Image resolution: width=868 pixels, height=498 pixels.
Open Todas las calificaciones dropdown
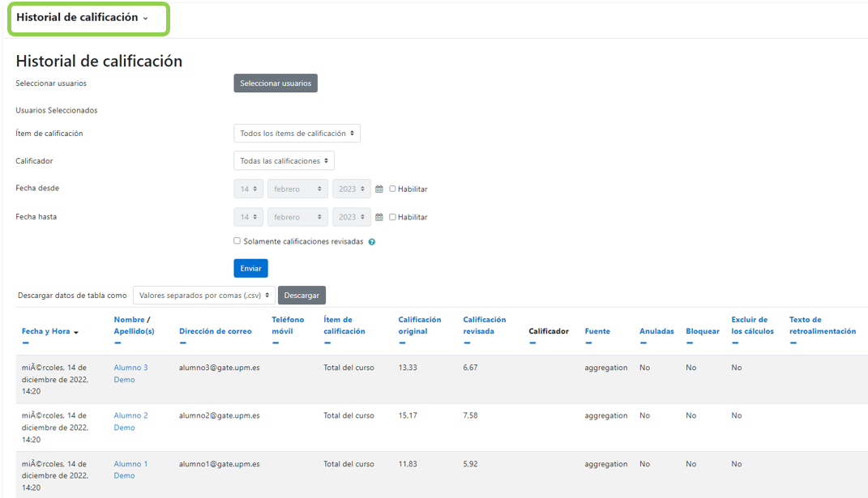coord(284,161)
